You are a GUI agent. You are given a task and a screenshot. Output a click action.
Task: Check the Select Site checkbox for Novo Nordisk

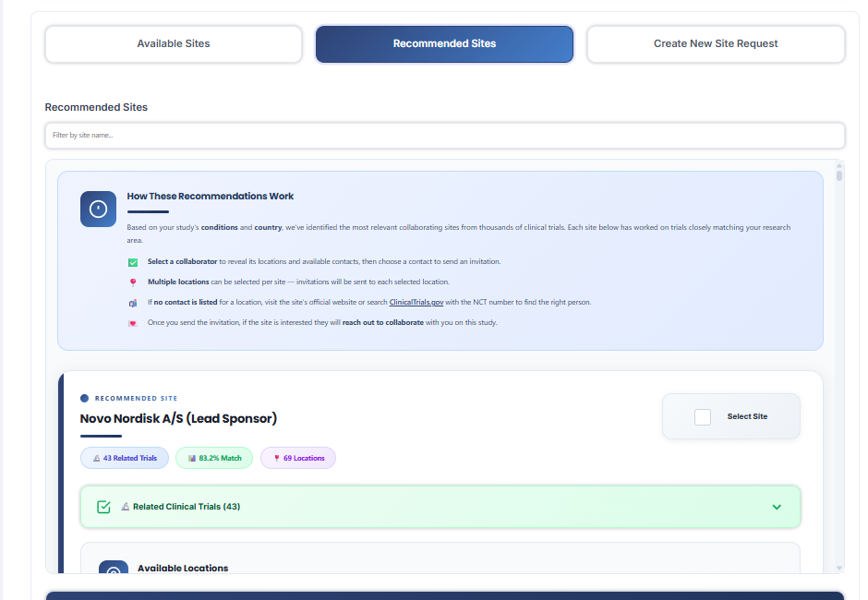[x=701, y=415]
